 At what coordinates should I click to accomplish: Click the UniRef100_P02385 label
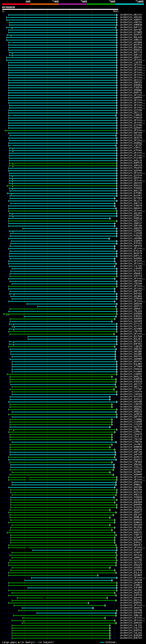point(131,158)
